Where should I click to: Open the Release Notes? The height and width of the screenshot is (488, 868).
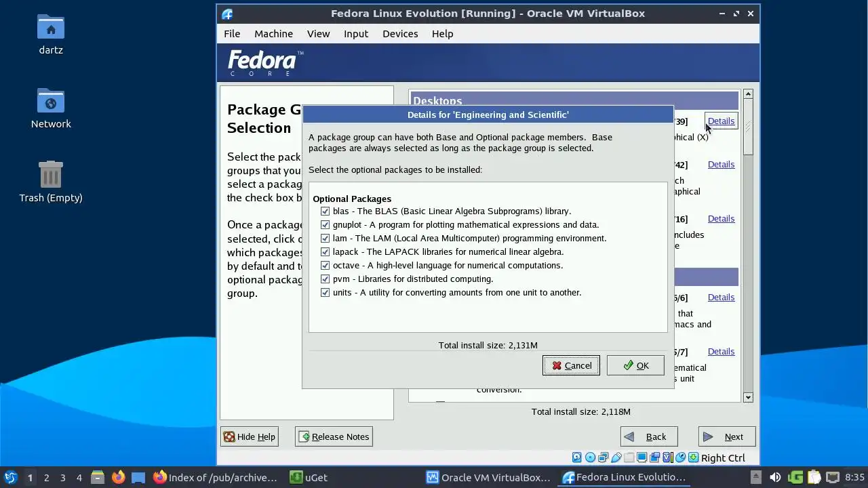(x=334, y=436)
